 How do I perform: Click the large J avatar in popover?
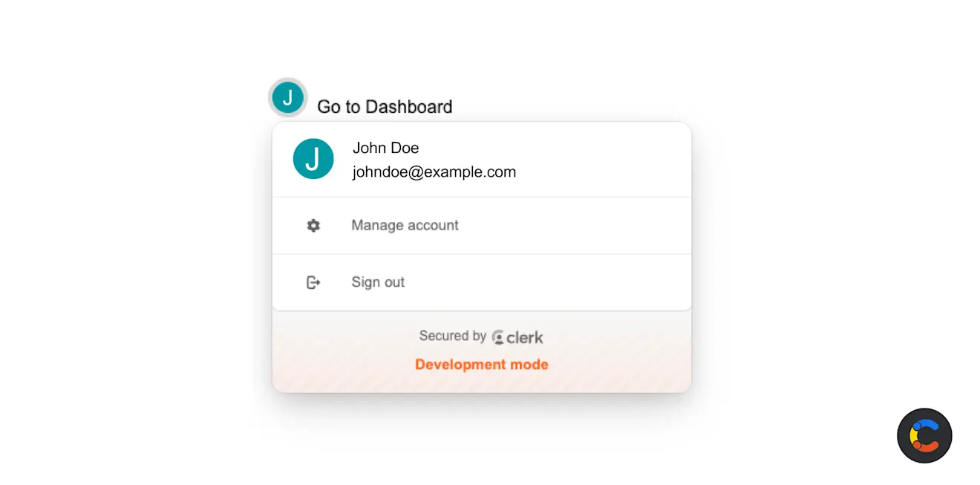pos(313,159)
